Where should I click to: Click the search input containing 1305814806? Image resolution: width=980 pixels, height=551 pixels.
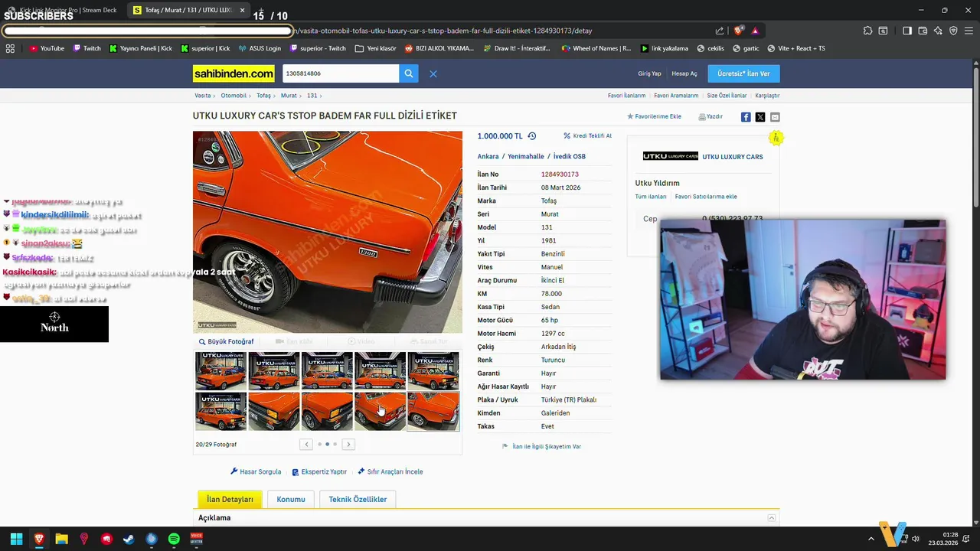coord(340,73)
